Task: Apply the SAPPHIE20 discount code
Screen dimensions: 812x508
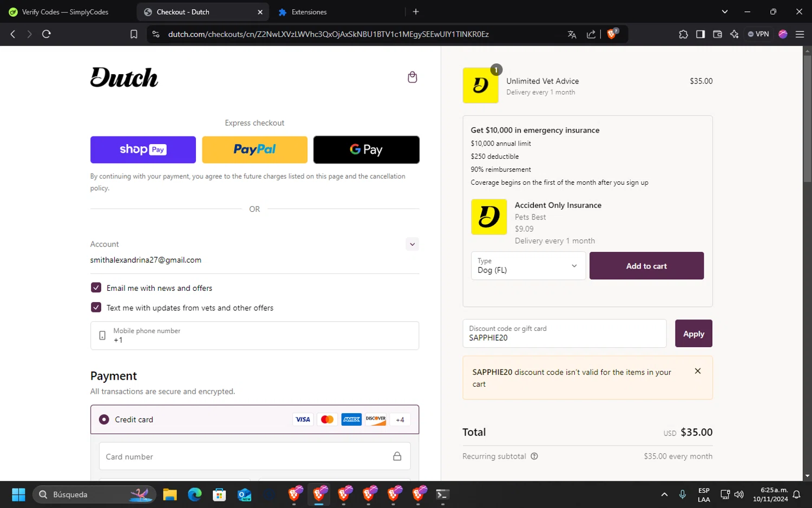Action: pos(693,334)
